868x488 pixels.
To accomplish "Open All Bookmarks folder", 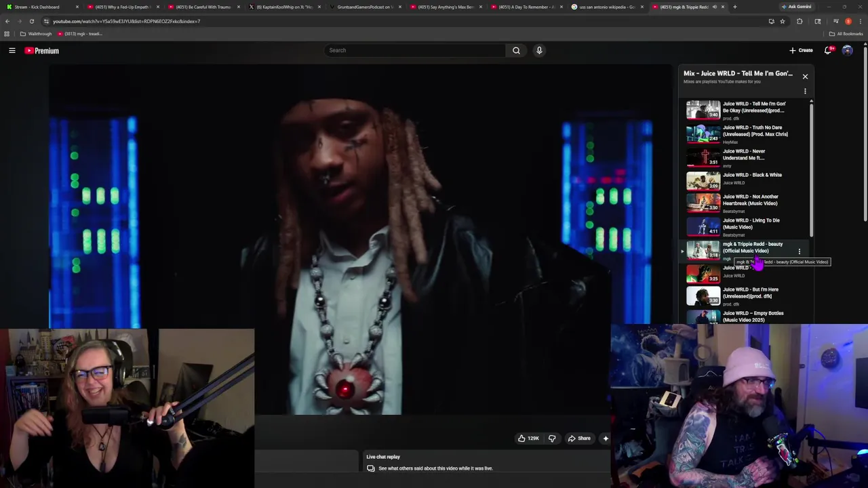I will coord(846,34).
